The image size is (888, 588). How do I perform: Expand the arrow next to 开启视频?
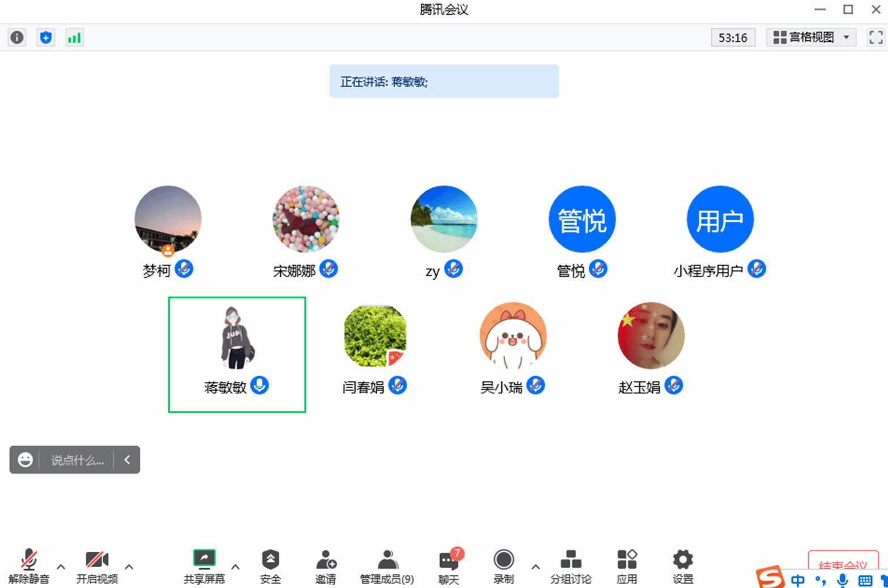[129, 566]
